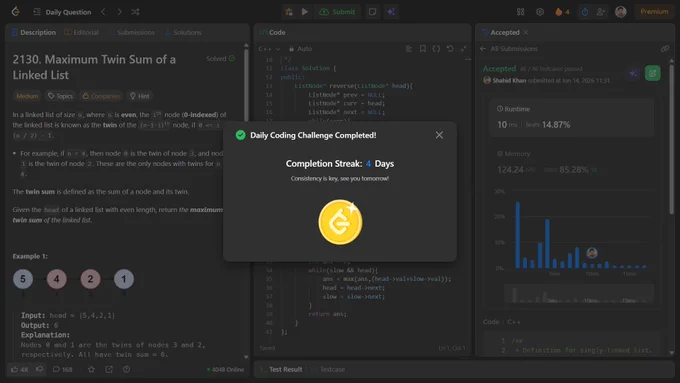The width and height of the screenshot is (680, 383).
Task: Share the problem icon
Action: (x=109, y=370)
